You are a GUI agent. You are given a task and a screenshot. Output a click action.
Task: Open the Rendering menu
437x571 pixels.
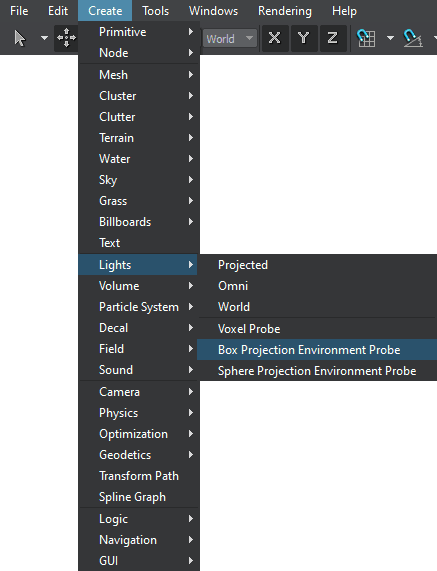pyautogui.click(x=285, y=11)
